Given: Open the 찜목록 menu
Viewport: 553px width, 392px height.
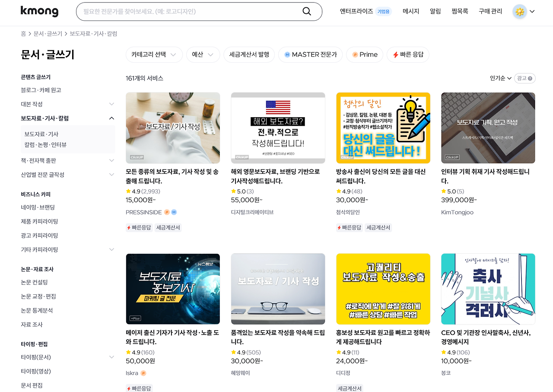Looking at the screenshot, I should [460, 12].
